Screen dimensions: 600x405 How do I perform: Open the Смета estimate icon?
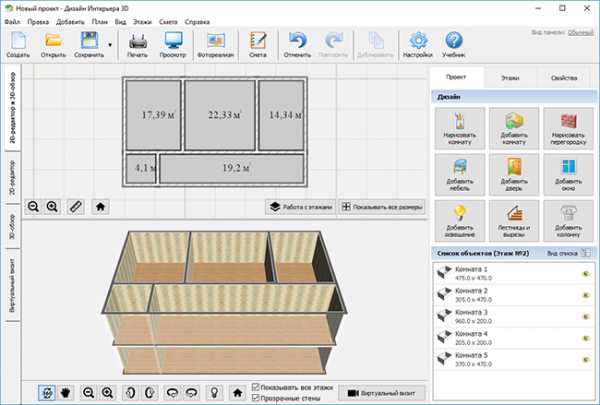coord(258,45)
